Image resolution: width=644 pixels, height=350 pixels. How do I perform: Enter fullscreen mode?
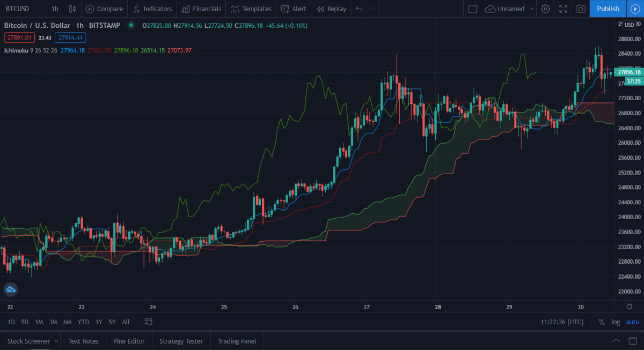click(x=563, y=9)
